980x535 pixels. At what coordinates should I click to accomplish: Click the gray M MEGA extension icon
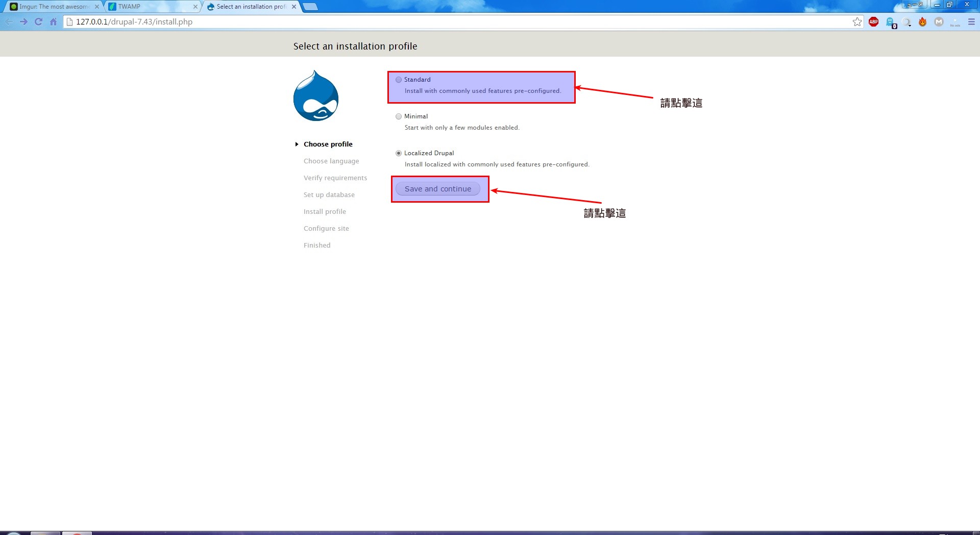(939, 22)
